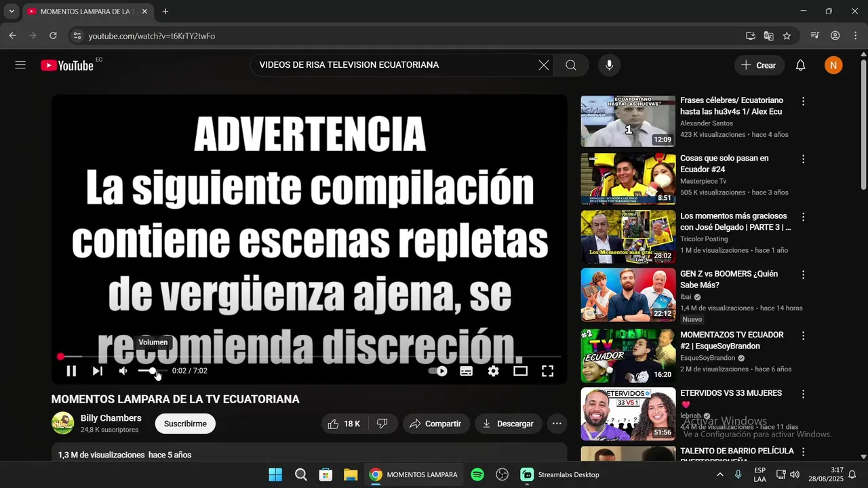Screen dimensions: 868x488
Task: Install app icon in the address bar
Action: tap(750, 36)
